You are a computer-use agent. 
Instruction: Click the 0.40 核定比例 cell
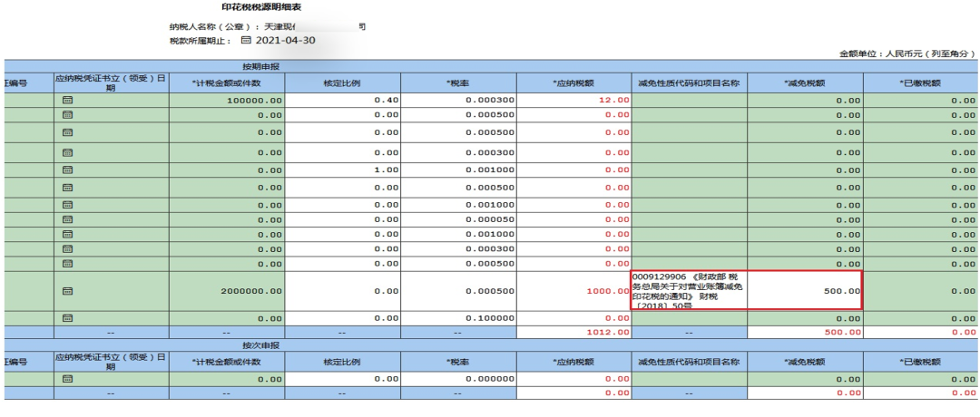pyautogui.click(x=342, y=100)
